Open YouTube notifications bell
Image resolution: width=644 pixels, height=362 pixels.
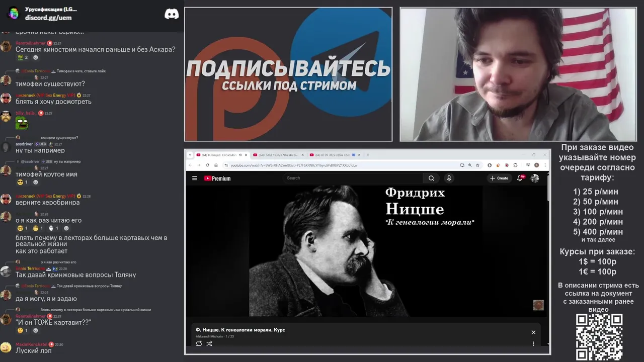(520, 178)
